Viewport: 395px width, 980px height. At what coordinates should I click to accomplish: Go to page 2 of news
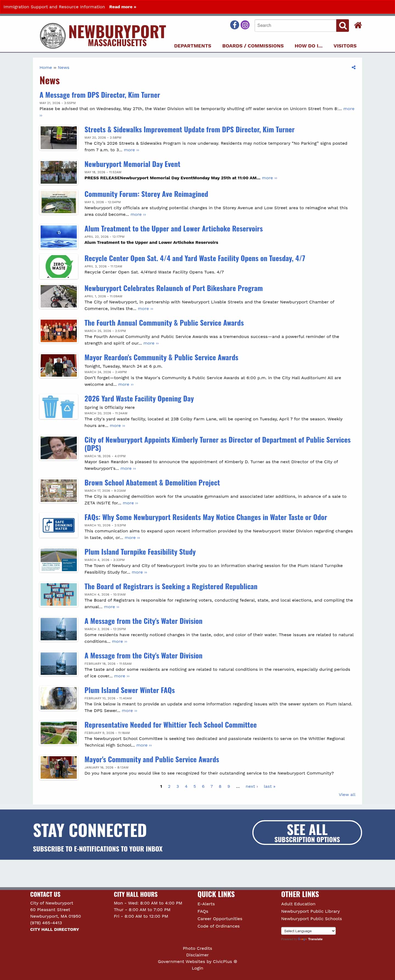pyautogui.click(x=169, y=786)
